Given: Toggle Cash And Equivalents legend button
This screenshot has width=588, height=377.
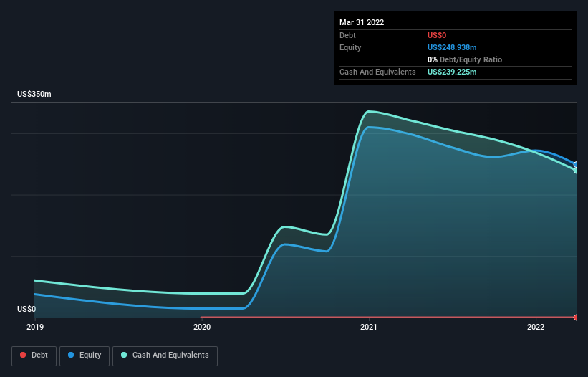Looking at the screenshot, I should pyautogui.click(x=165, y=355).
